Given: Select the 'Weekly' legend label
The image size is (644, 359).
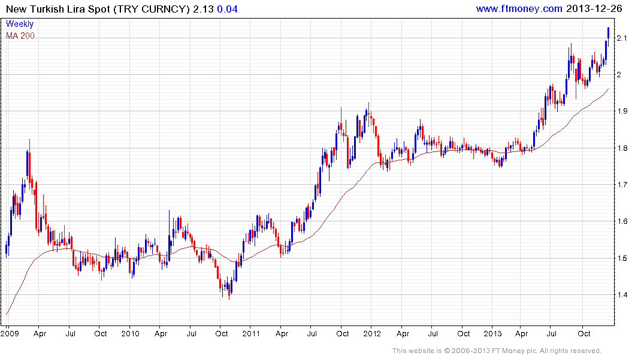Looking at the screenshot, I should [x=20, y=24].
